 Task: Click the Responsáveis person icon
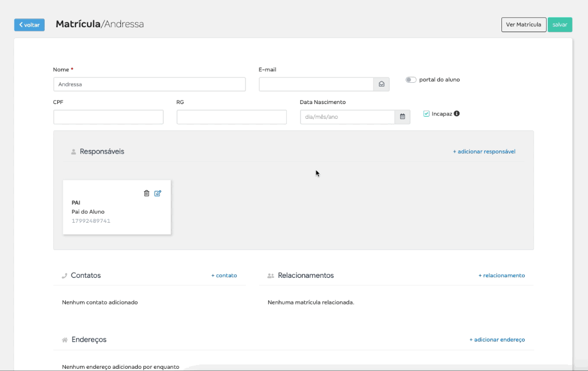tap(73, 151)
